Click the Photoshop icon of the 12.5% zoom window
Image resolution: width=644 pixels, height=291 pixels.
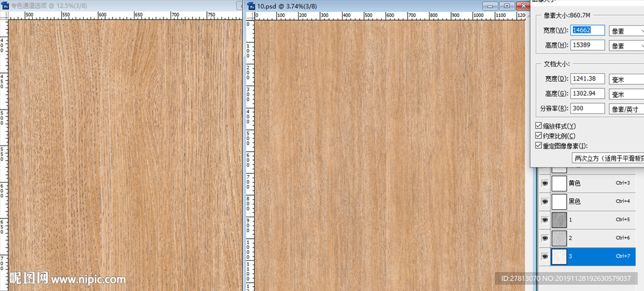(4, 6)
